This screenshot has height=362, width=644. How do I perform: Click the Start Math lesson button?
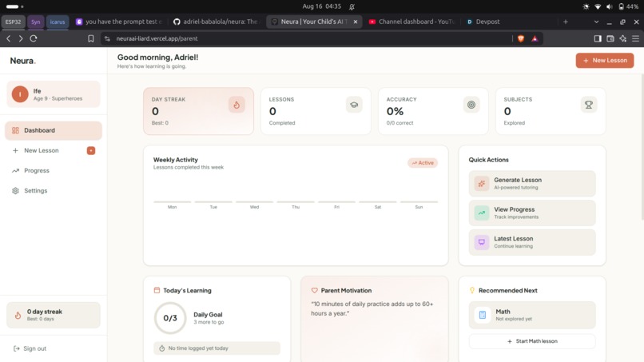(532, 341)
